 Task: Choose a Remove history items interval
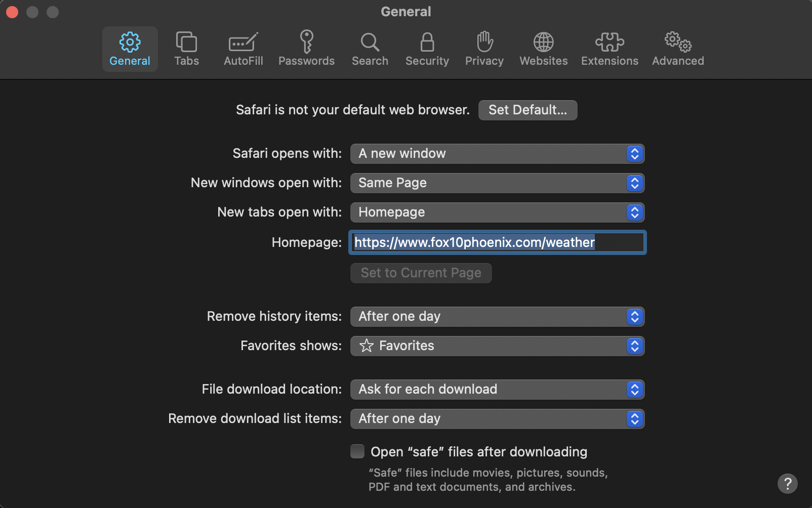(x=497, y=317)
